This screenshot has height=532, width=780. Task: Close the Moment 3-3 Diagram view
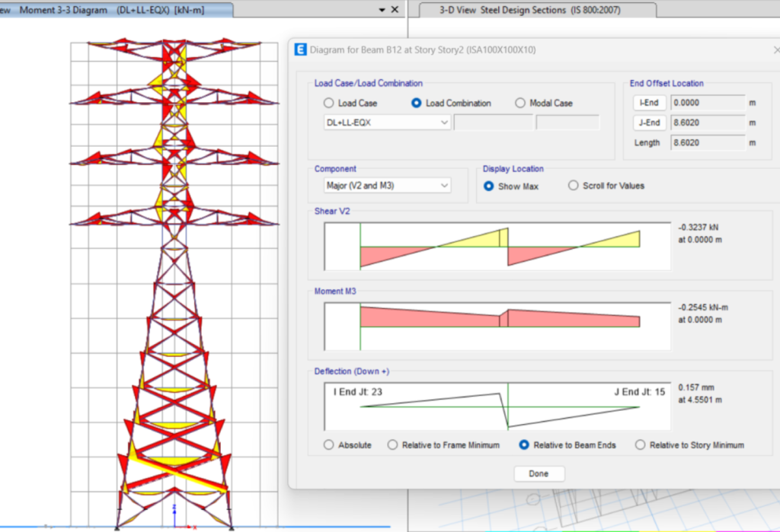[395, 10]
